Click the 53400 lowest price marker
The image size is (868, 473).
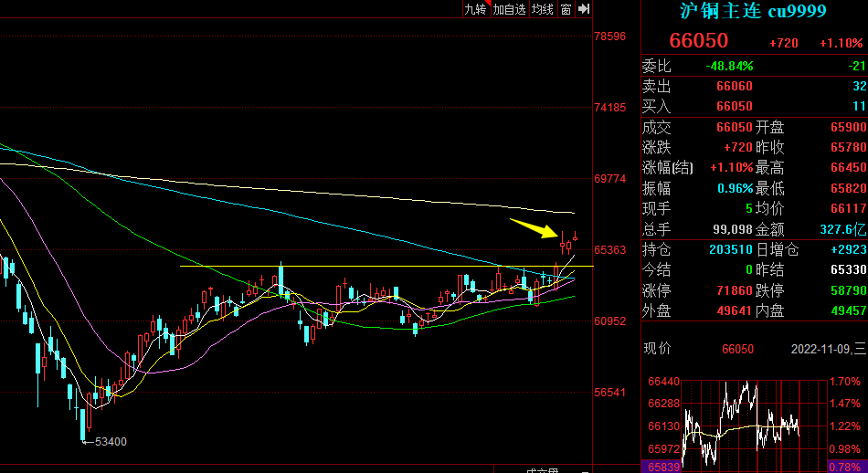click(104, 441)
